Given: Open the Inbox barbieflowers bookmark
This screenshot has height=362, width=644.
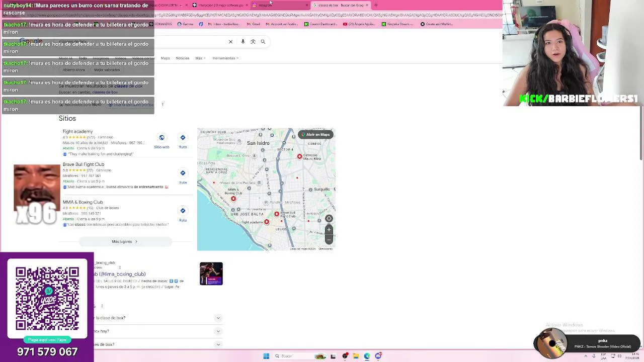Looking at the screenshot, I should point(223,24).
